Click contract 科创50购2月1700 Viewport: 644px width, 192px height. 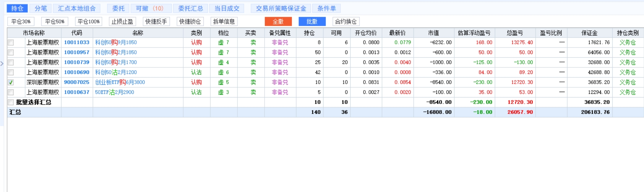116,62
